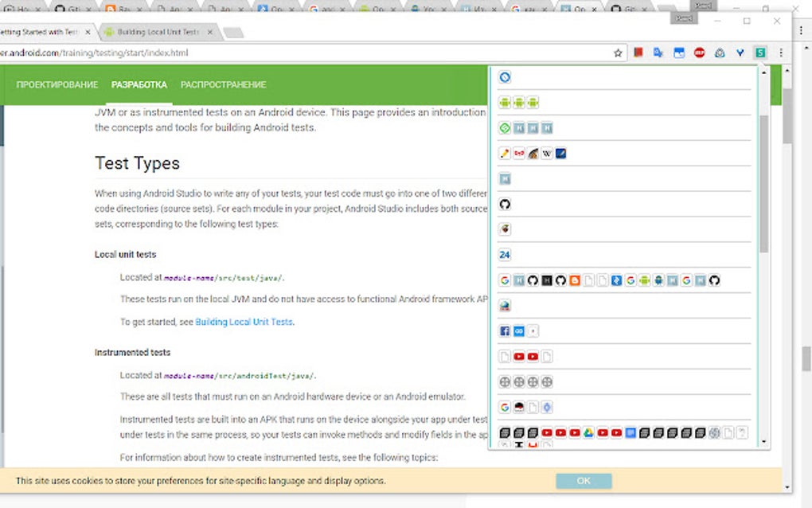Open a YouTube favicon from the saved session list

click(x=521, y=356)
